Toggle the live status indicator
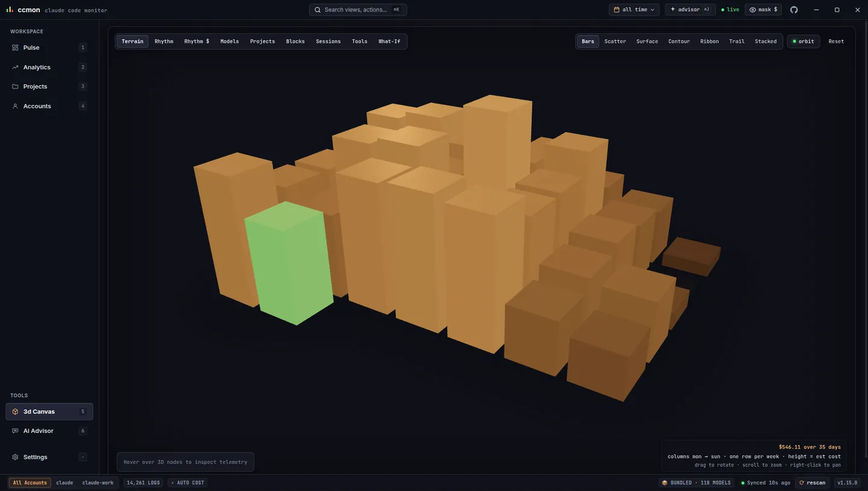The width and height of the screenshot is (868, 491). point(730,10)
